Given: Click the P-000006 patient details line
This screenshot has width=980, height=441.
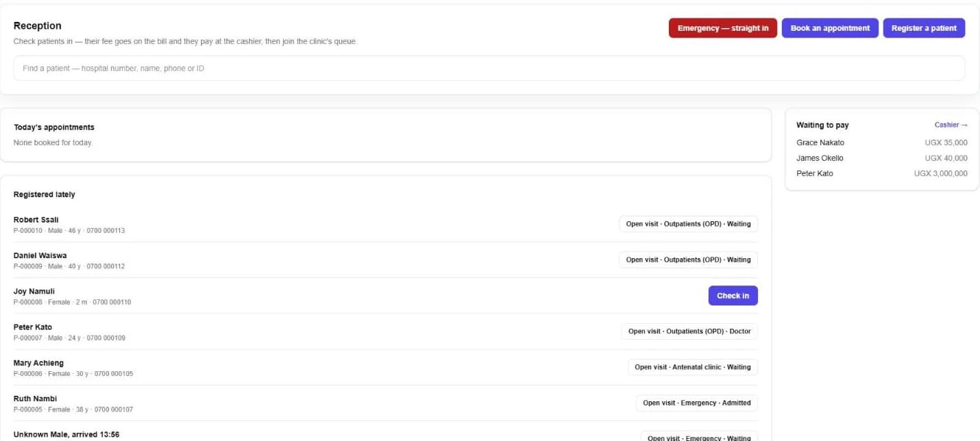Looking at the screenshot, I should (x=73, y=374).
